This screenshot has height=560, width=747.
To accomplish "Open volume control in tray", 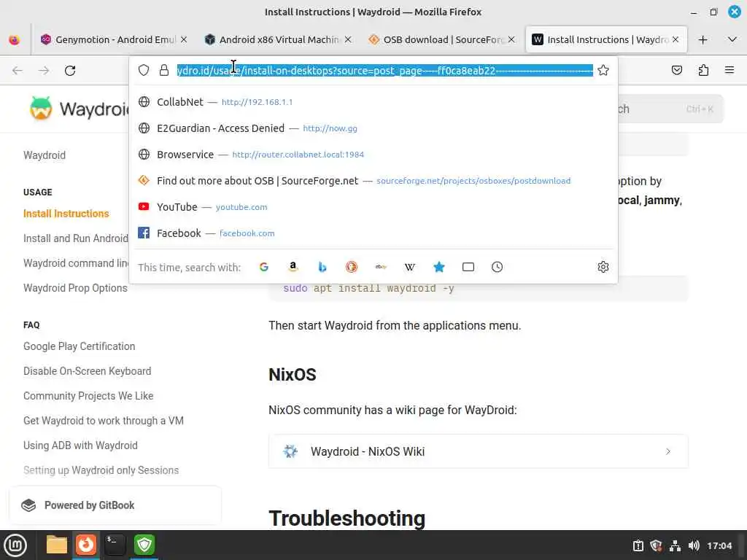I will pyautogui.click(x=694, y=545).
